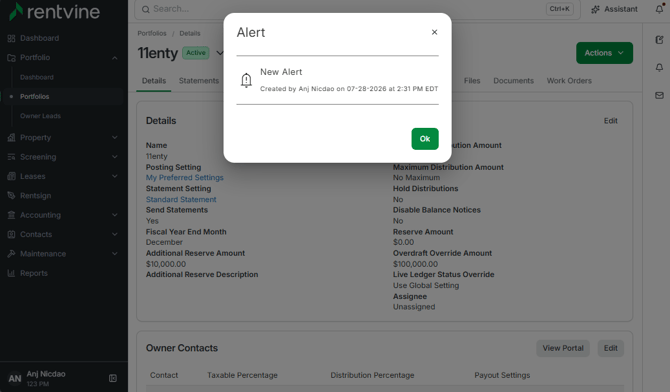
Task: Open the dropdown arrow next to Active status
Action: point(220,53)
